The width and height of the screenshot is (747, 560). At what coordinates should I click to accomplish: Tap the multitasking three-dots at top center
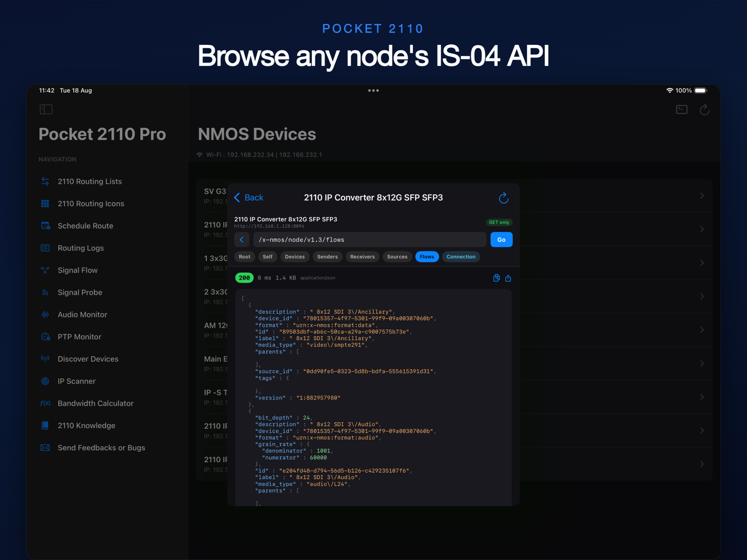coord(373,91)
